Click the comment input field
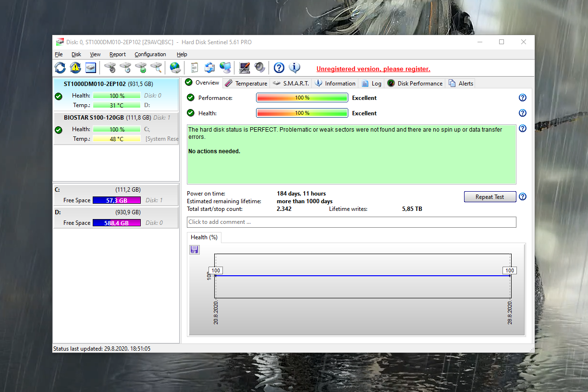The image size is (588, 392). pos(351,222)
